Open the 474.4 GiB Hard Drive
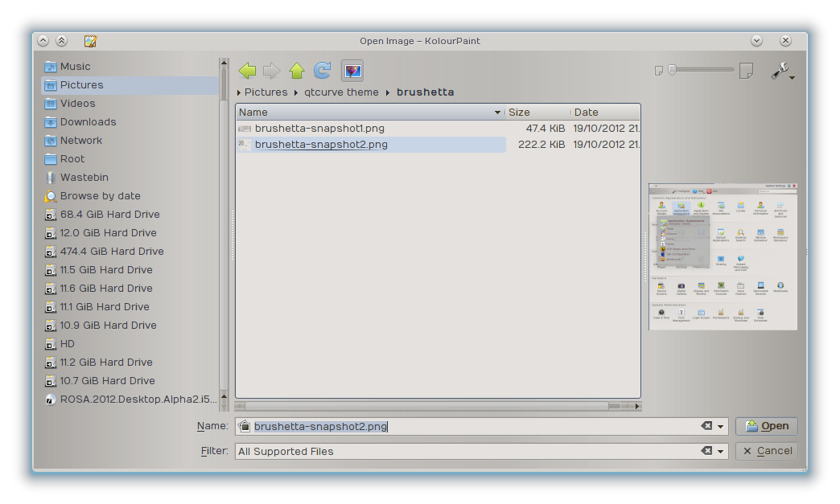Screen dimensions: 840x504 (130, 251)
